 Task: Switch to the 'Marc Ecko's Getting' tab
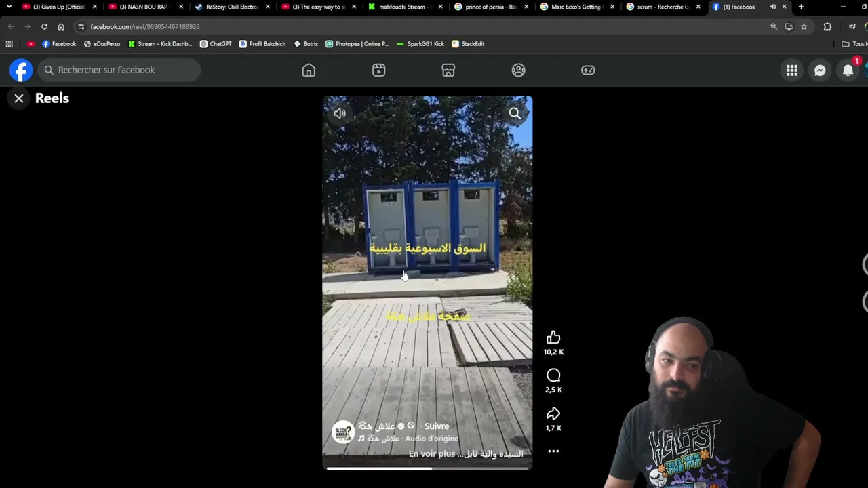(576, 7)
